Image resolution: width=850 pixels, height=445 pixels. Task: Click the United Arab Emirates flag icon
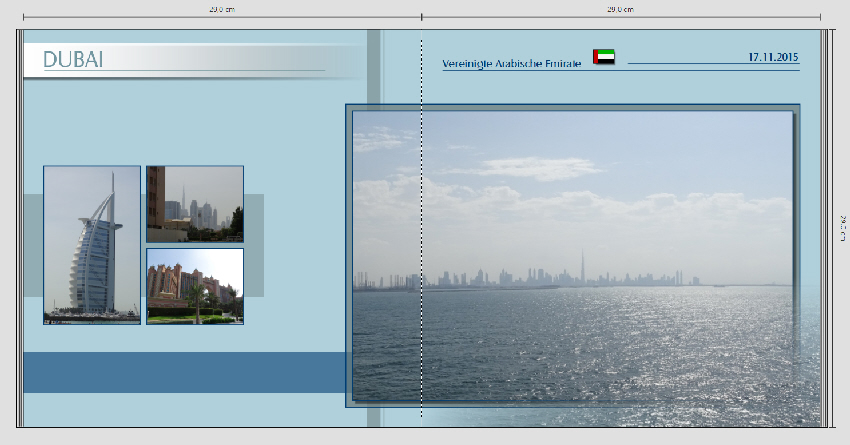tap(603, 57)
